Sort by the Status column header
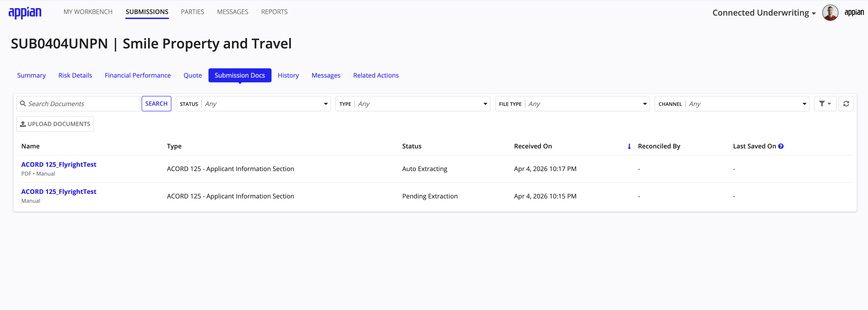This screenshot has width=868, height=310. 412,146
